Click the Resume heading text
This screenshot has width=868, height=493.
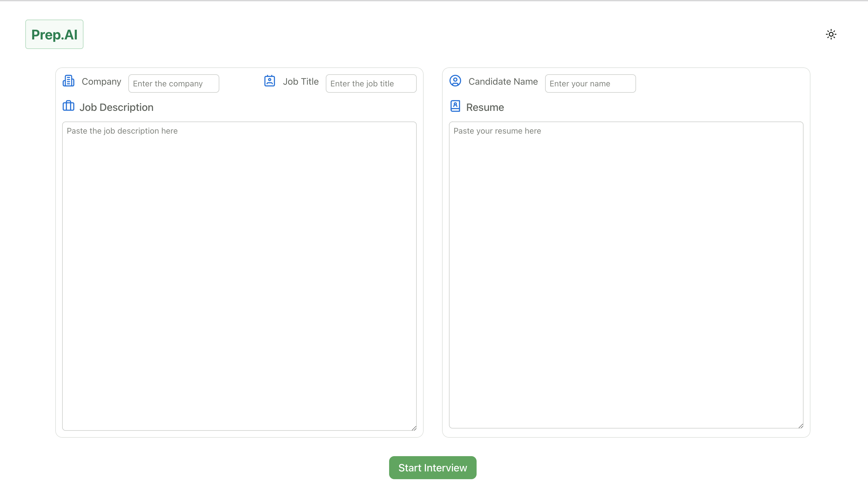point(485,107)
